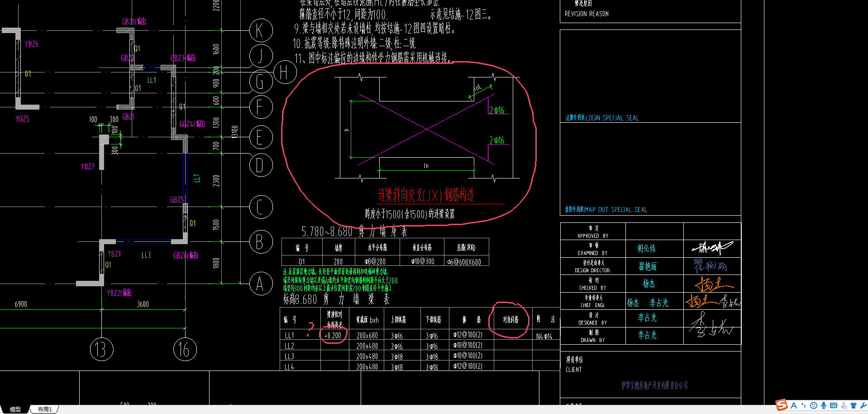Open the Sogou soft keyboard icon

click(834, 405)
